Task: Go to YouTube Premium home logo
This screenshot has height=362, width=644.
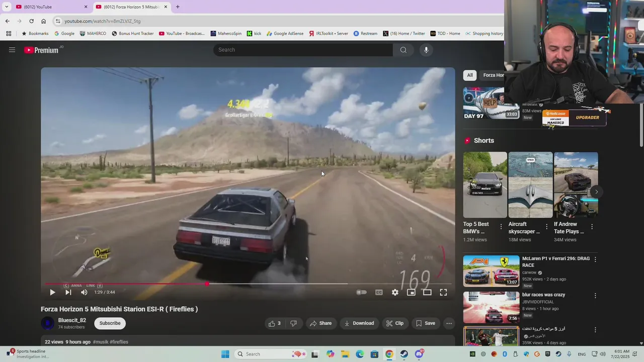Action: (42, 50)
